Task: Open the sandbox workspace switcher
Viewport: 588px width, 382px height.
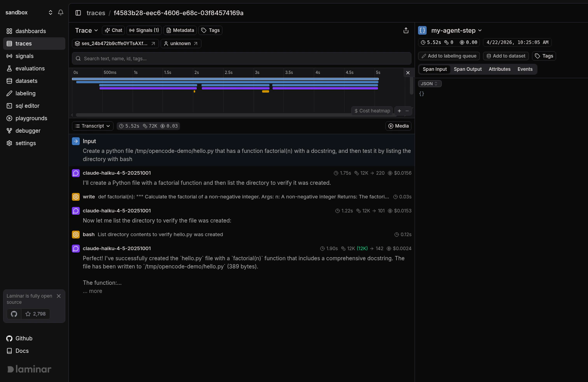Action: tap(50, 12)
